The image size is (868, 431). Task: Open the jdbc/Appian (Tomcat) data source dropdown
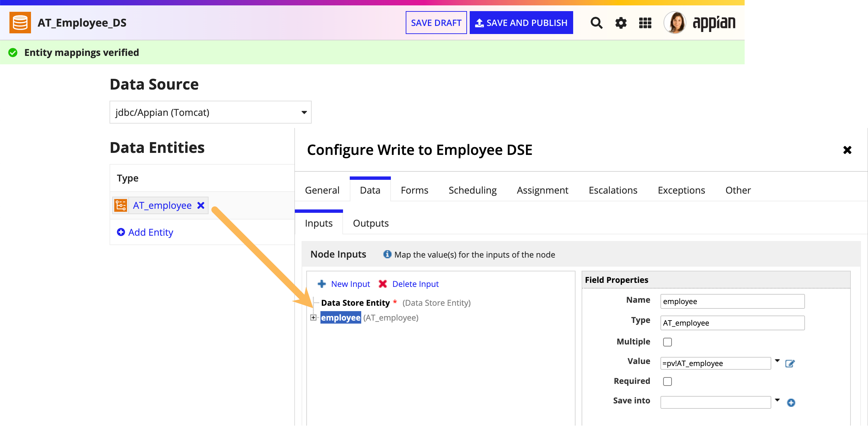point(210,112)
